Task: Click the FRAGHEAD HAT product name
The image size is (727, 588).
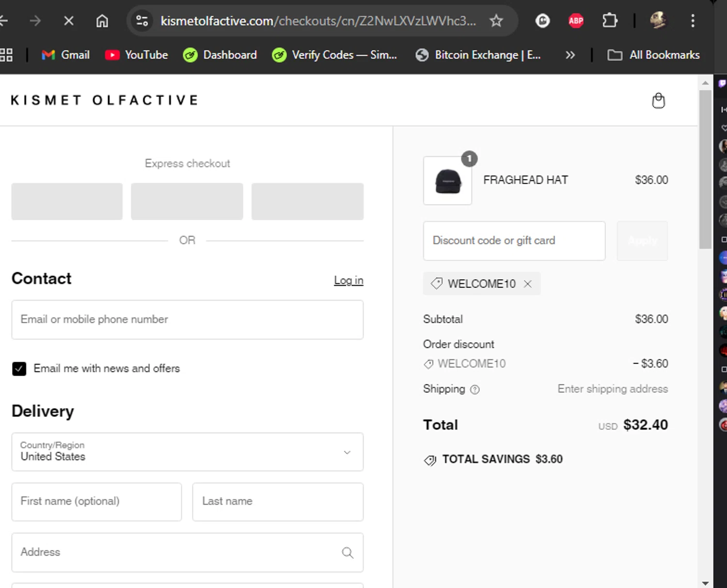Action: pos(525,180)
